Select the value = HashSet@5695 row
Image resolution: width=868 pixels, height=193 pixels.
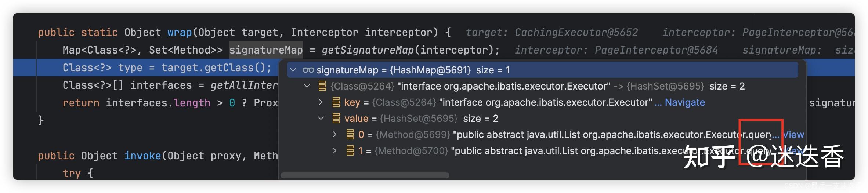[543, 118]
